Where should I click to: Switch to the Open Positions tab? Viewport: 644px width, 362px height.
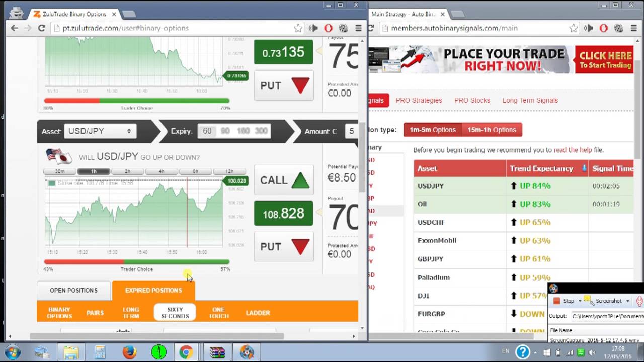coord(73,290)
